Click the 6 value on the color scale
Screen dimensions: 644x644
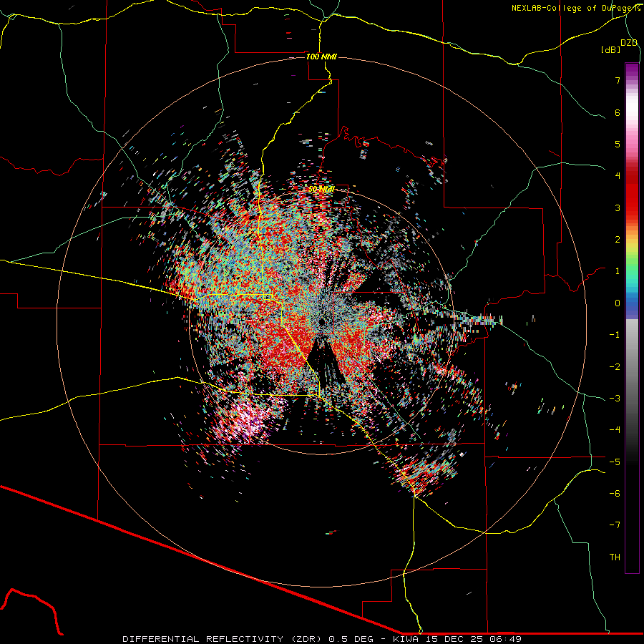tap(618, 112)
